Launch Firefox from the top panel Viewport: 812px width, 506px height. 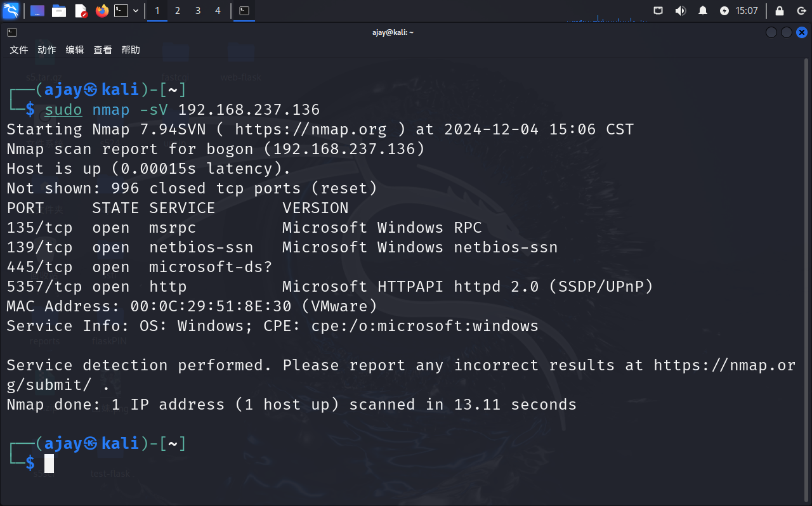click(x=101, y=11)
